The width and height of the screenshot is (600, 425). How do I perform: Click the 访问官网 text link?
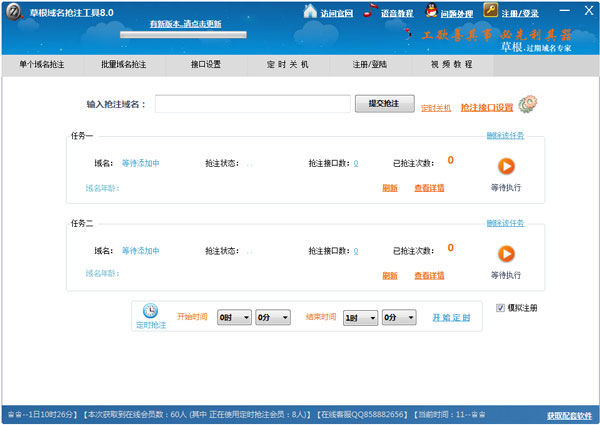point(337,14)
